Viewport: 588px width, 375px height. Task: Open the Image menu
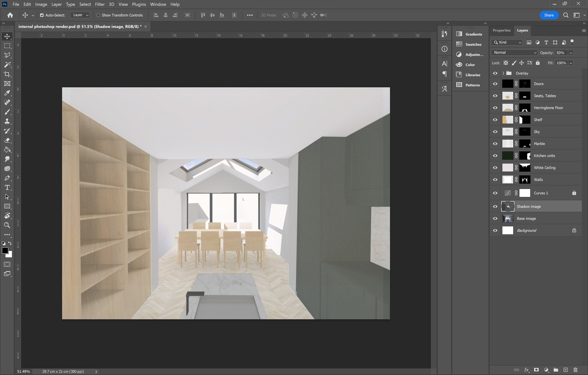[41, 4]
